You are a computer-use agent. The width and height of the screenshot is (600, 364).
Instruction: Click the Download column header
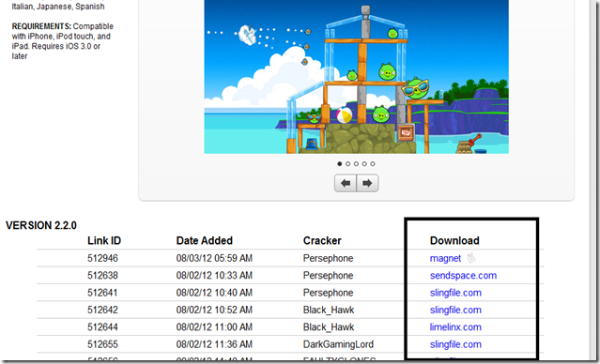tap(454, 240)
